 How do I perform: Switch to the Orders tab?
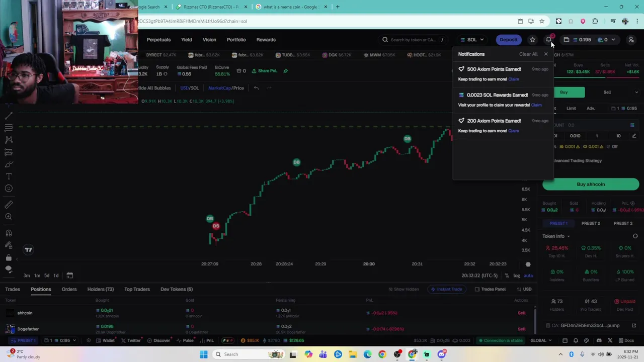[69, 289]
